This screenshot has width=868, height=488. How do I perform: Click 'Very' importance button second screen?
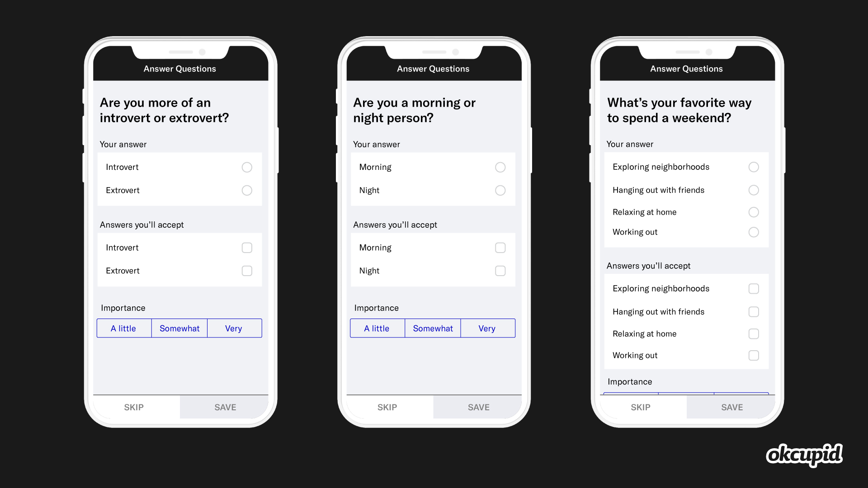(x=487, y=328)
